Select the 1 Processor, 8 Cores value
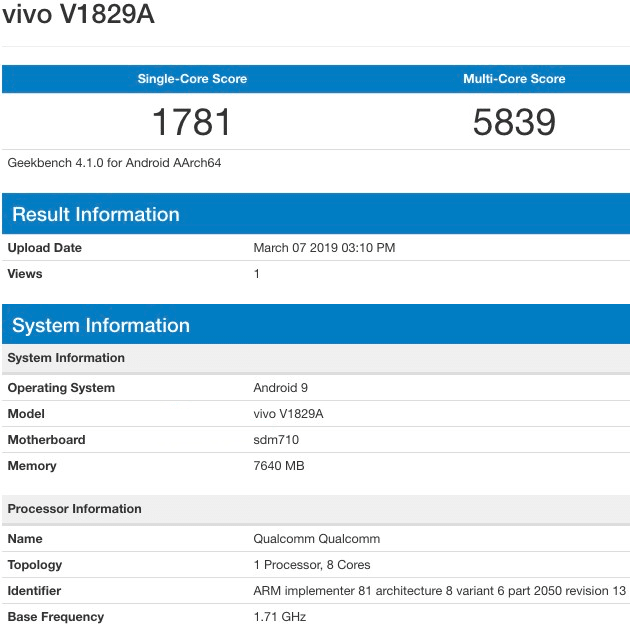This screenshot has width=630, height=629. (312, 565)
